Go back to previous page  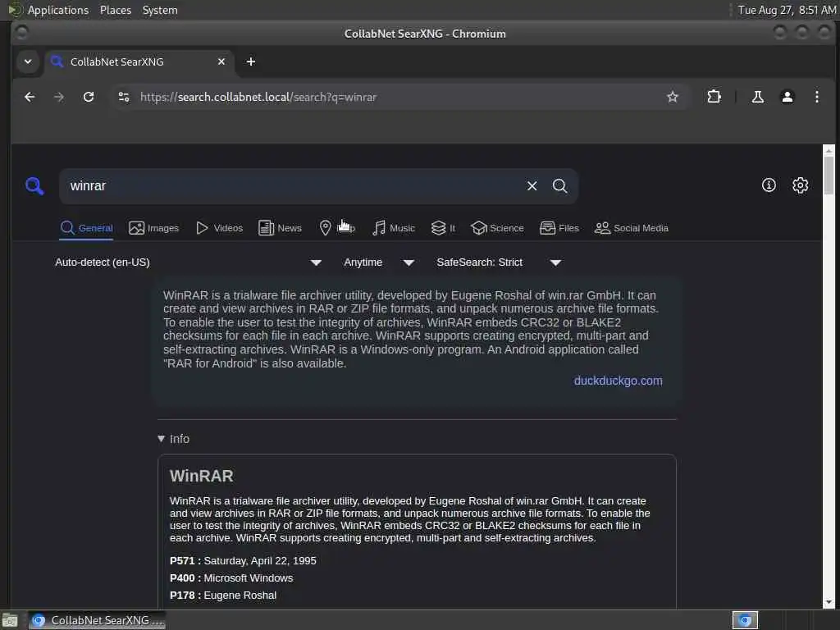coord(30,97)
